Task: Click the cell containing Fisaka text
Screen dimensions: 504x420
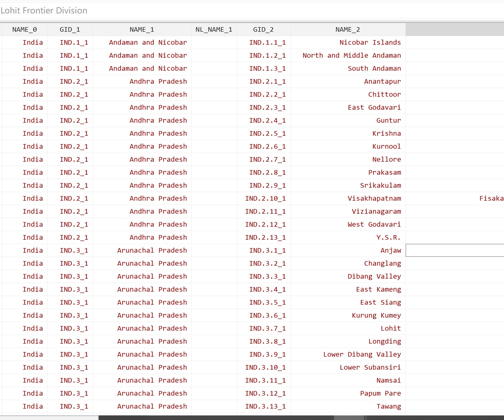Action: pos(491,198)
